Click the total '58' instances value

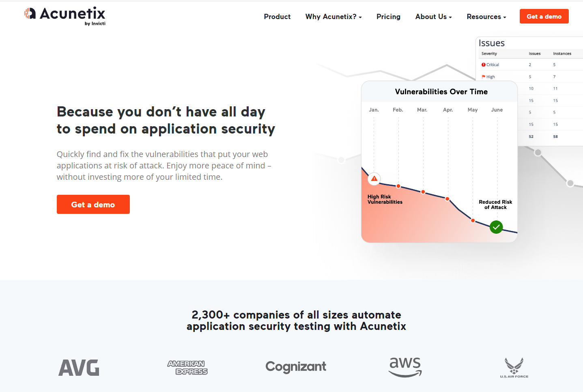[x=555, y=137]
